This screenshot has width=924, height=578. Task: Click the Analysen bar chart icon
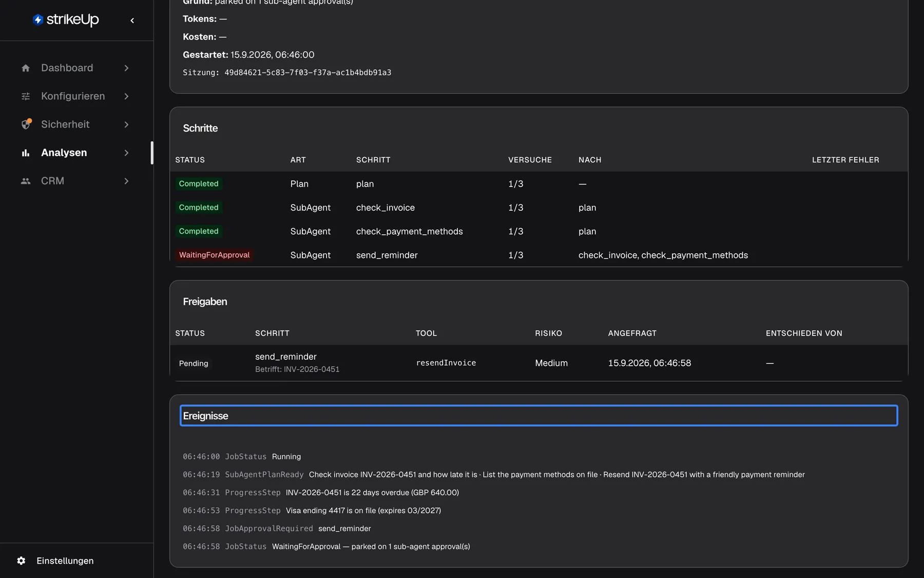pyautogui.click(x=26, y=153)
